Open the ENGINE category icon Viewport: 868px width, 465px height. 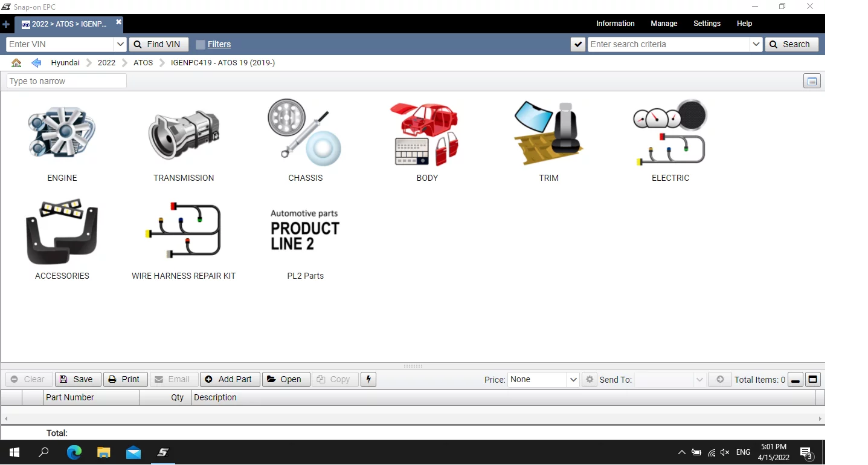pos(62,134)
